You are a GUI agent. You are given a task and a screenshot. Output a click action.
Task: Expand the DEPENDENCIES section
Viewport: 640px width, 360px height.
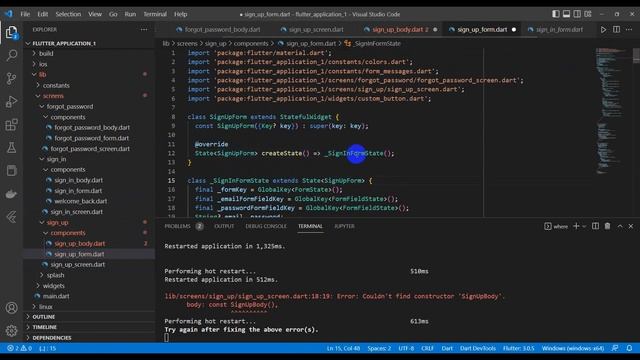52,338
